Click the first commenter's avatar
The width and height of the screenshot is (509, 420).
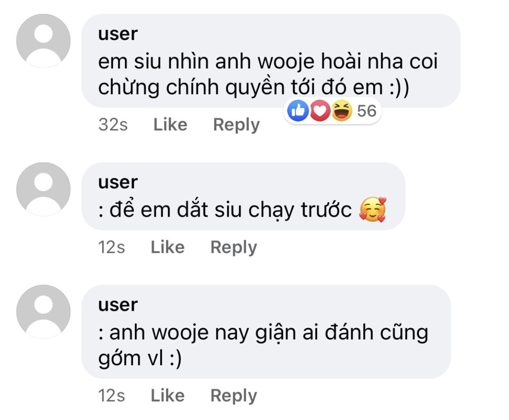tap(44, 41)
